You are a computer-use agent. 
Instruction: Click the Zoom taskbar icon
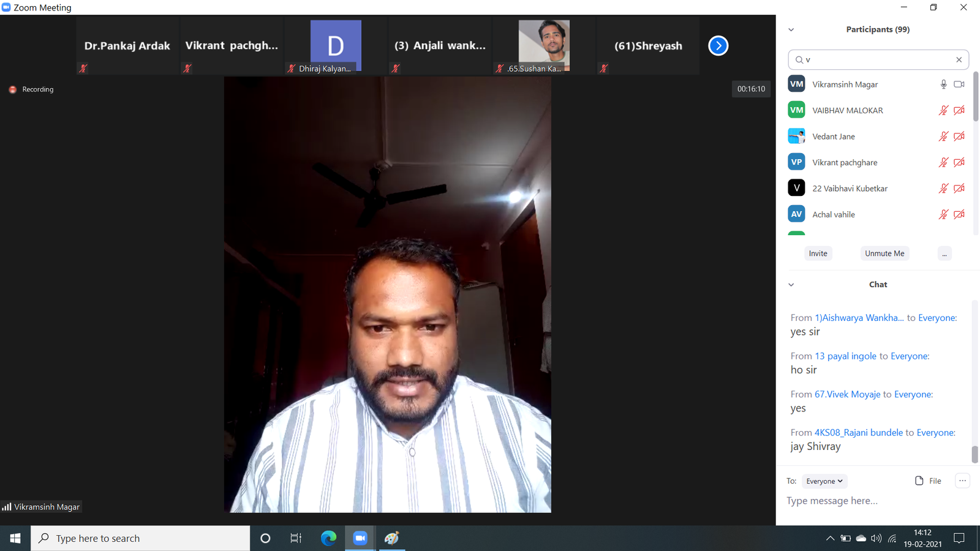pyautogui.click(x=360, y=538)
